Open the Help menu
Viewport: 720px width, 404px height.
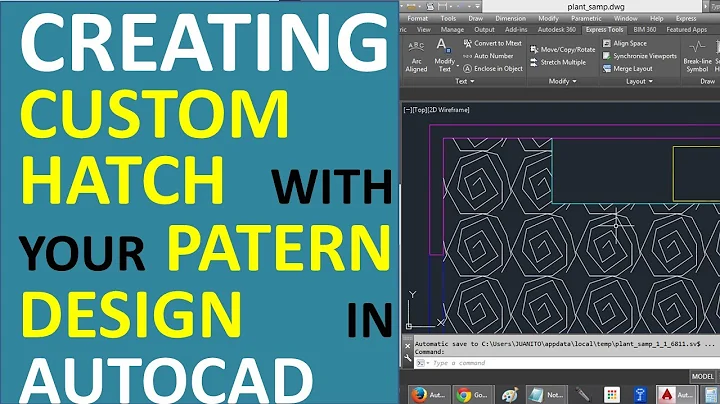point(657,18)
